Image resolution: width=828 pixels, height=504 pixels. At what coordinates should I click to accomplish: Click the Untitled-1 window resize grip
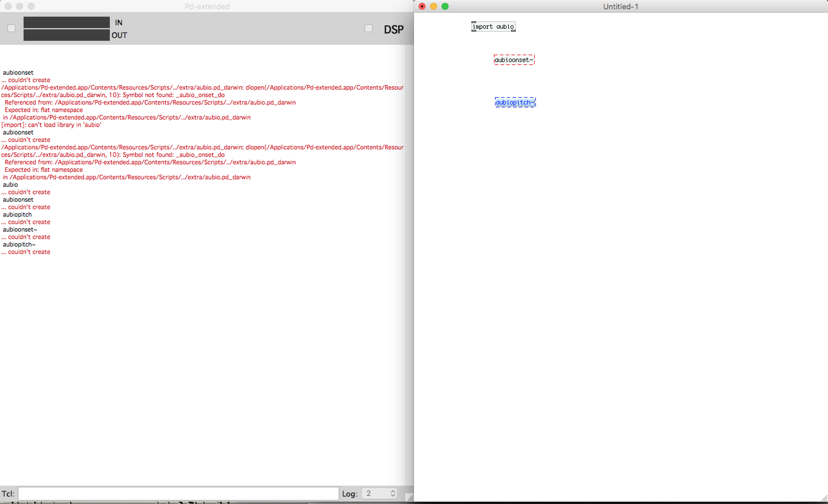click(824, 498)
